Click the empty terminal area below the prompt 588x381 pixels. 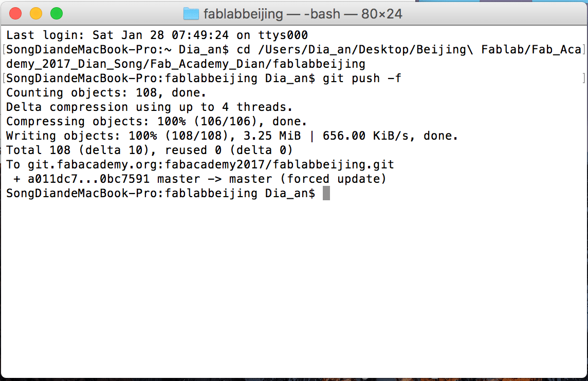[x=294, y=289]
